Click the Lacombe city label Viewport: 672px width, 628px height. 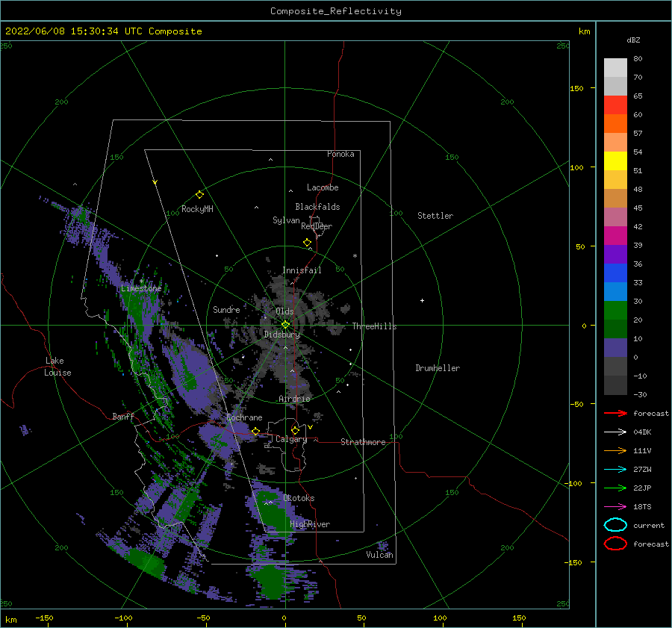pos(323,187)
